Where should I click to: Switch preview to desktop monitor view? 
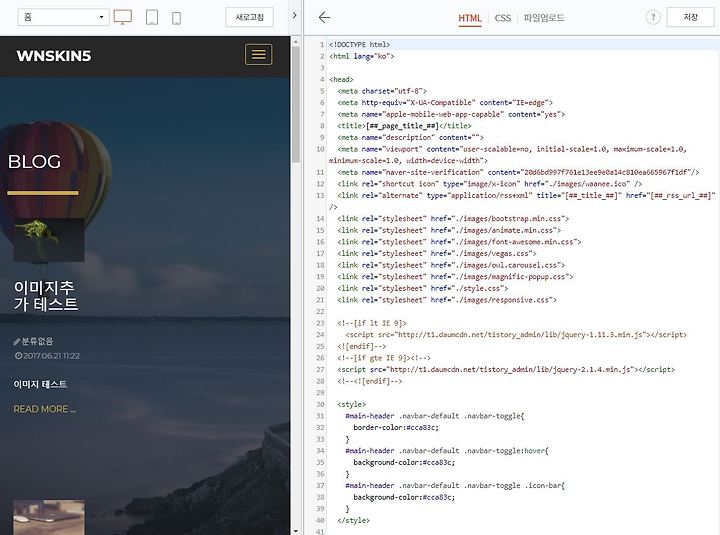pyautogui.click(x=123, y=17)
